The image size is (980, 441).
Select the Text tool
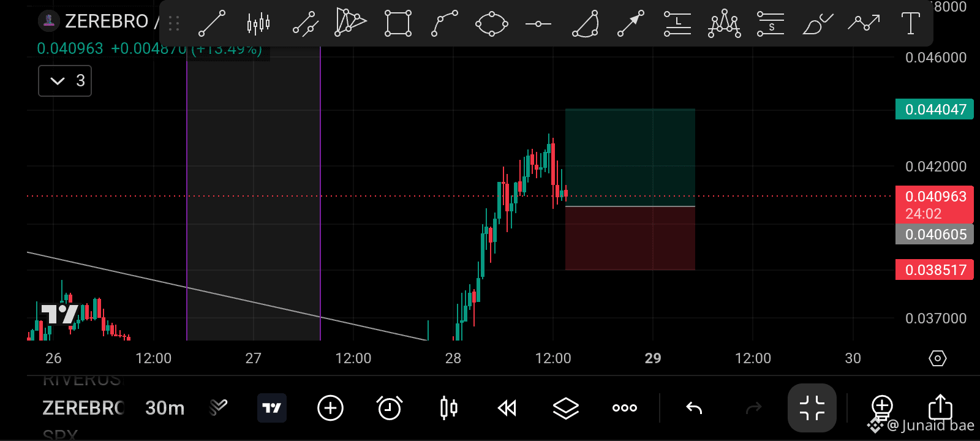tap(911, 23)
